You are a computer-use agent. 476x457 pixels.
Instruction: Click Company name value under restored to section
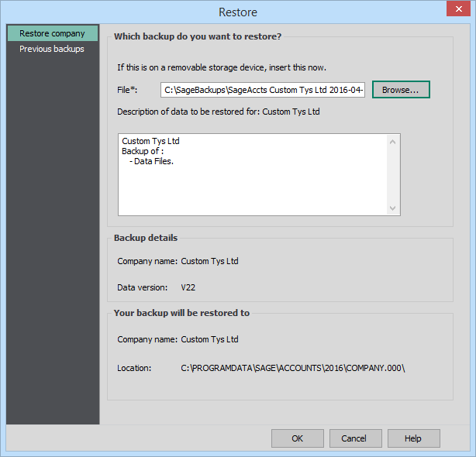click(x=209, y=339)
